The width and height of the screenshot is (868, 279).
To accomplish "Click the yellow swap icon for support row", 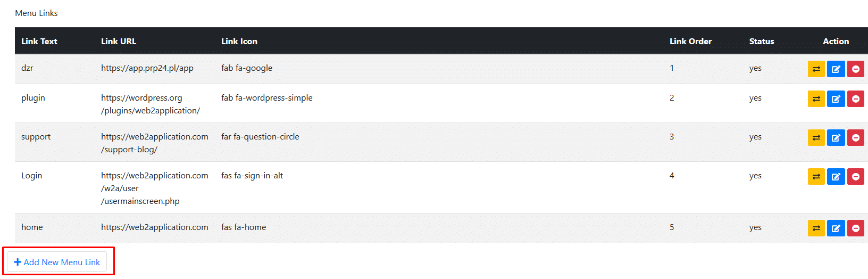I will (816, 137).
